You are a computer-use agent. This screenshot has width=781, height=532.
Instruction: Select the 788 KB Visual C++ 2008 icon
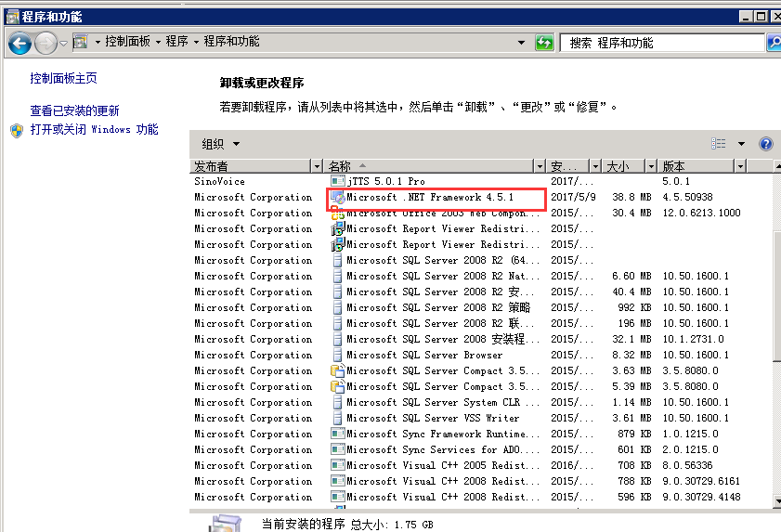[x=338, y=481]
